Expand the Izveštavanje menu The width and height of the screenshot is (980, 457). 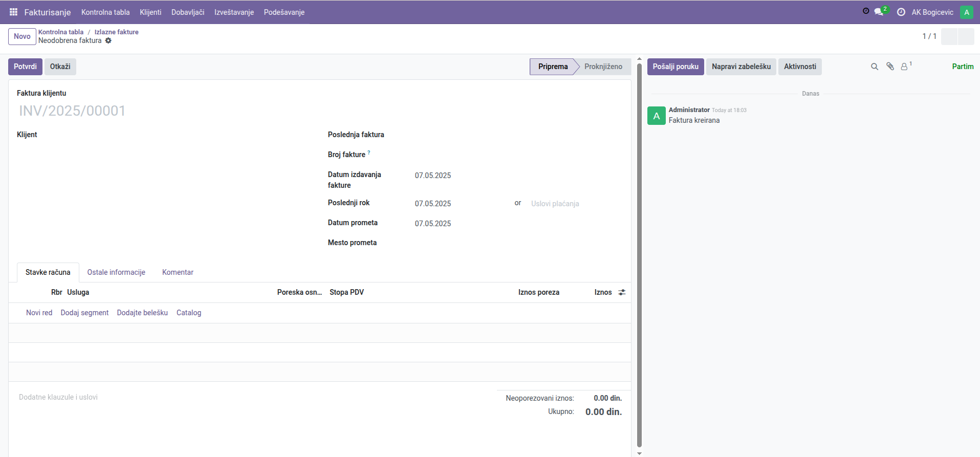[234, 12]
